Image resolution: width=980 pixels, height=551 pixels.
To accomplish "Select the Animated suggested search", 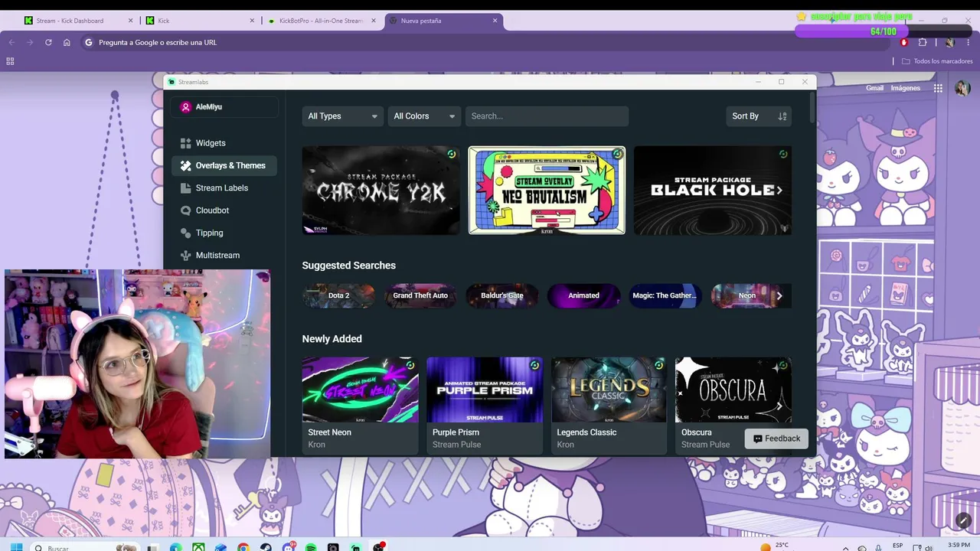I will pyautogui.click(x=583, y=295).
